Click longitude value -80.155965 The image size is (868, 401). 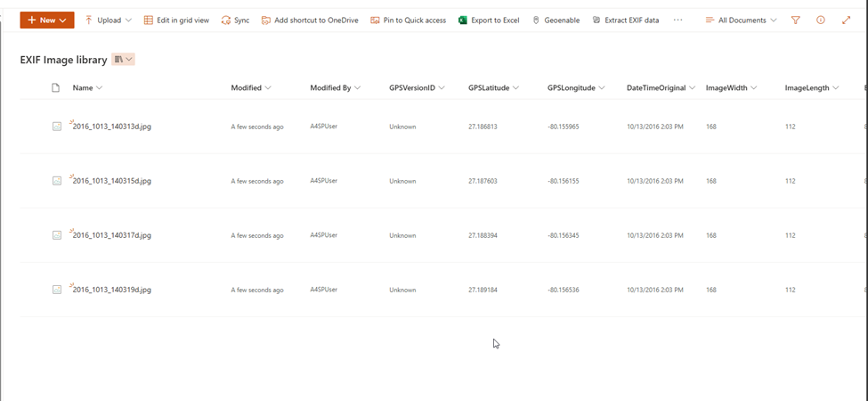click(563, 127)
